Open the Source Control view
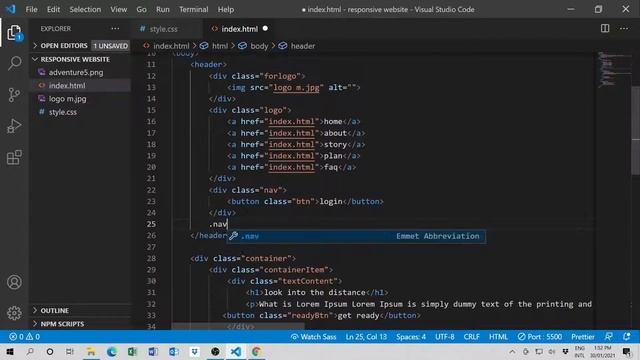The image size is (640, 360). pyautogui.click(x=14, y=95)
